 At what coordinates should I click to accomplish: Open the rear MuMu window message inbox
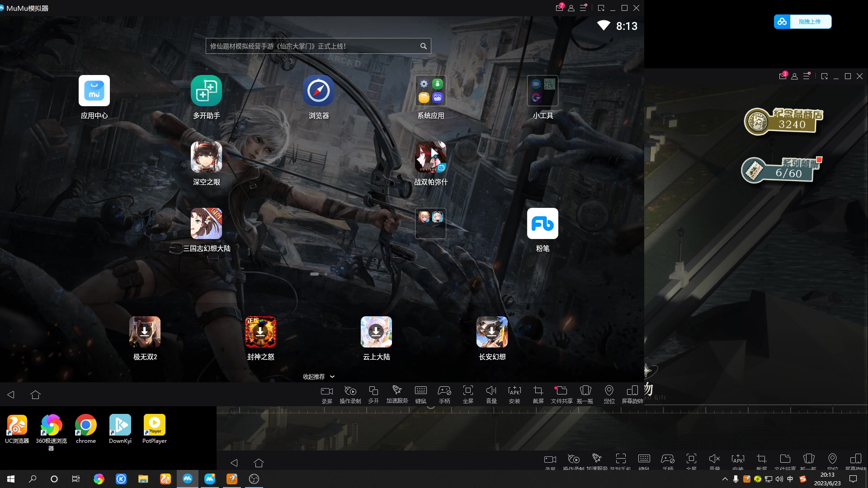[783, 75]
